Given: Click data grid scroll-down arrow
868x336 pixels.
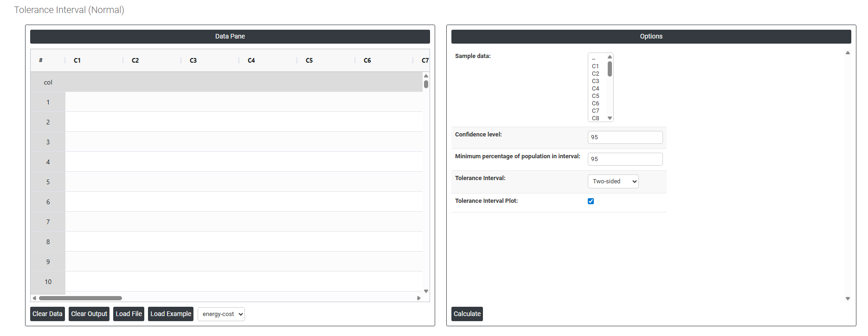Looking at the screenshot, I should tap(426, 291).
